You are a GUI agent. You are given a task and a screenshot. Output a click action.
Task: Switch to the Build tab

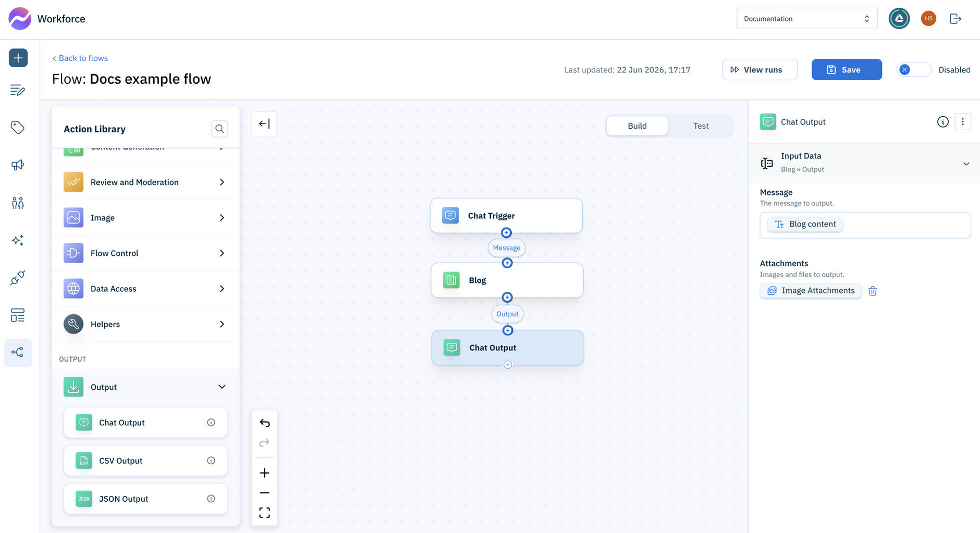tap(637, 126)
